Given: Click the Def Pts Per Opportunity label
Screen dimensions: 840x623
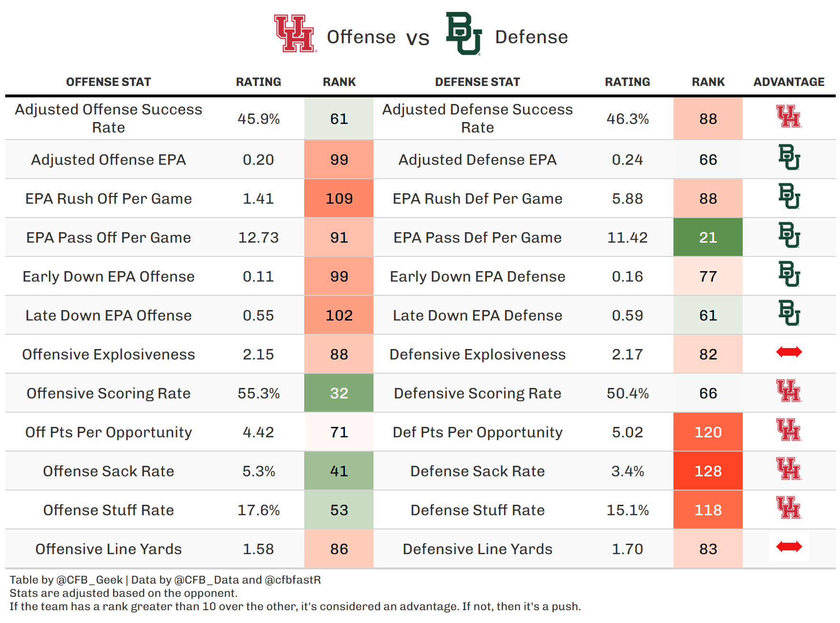Looking at the screenshot, I should tap(477, 432).
